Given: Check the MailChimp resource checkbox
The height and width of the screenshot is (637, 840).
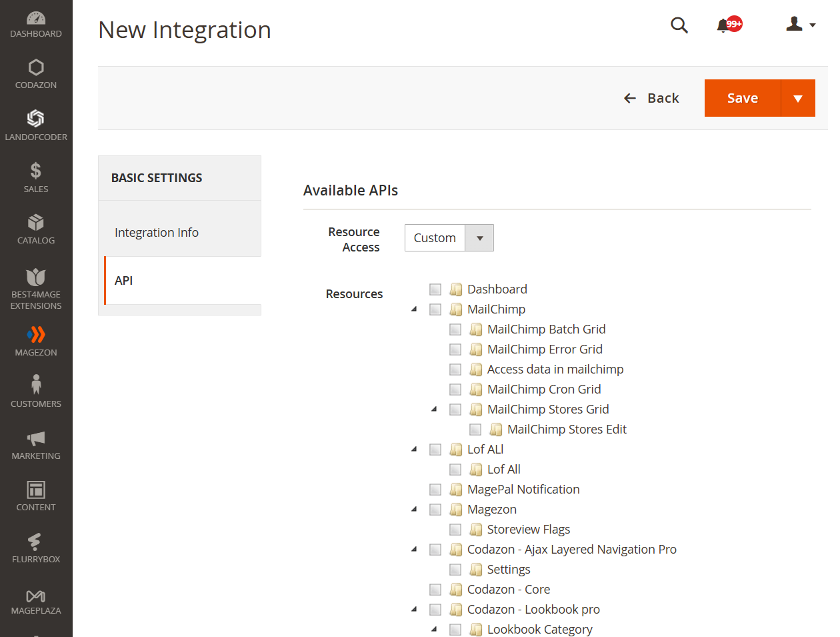Looking at the screenshot, I should pyautogui.click(x=435, y=309).
